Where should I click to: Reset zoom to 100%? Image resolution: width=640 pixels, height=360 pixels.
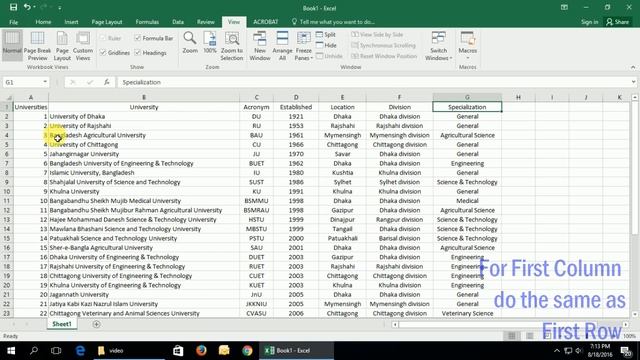[210, 42]
